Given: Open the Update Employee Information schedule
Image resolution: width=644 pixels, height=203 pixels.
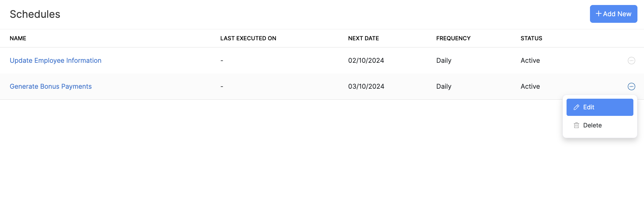Looking at the screenshot, I should tap(56, 61).
